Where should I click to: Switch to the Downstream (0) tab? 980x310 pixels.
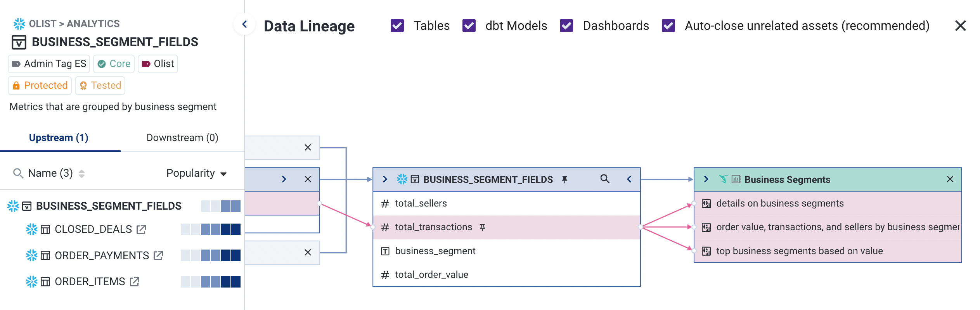coord(182,138)
